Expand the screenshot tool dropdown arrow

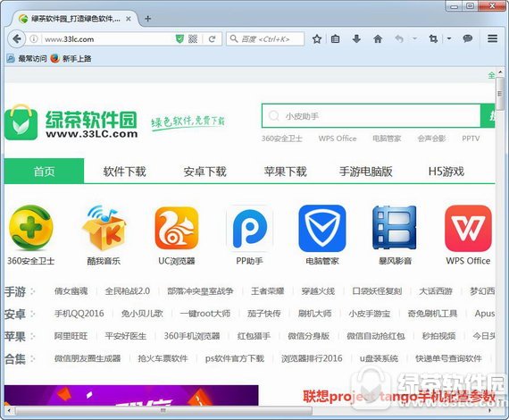click(449, 38)
